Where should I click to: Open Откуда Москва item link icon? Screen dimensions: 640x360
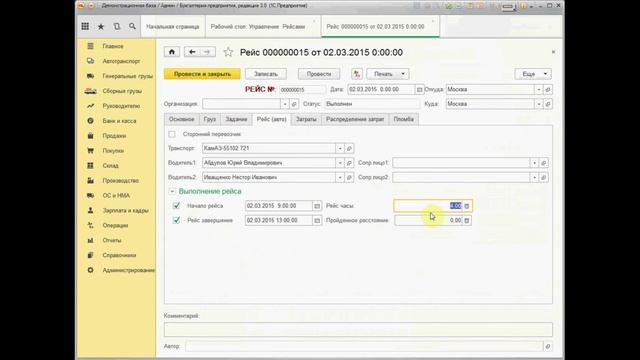point(548,89)
